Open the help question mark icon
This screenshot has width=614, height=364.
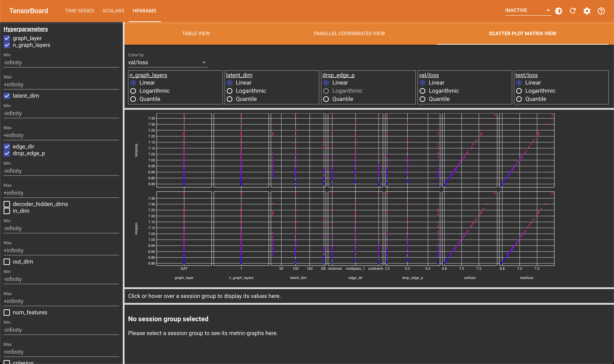pyautogui.click(x=601, y=11)
